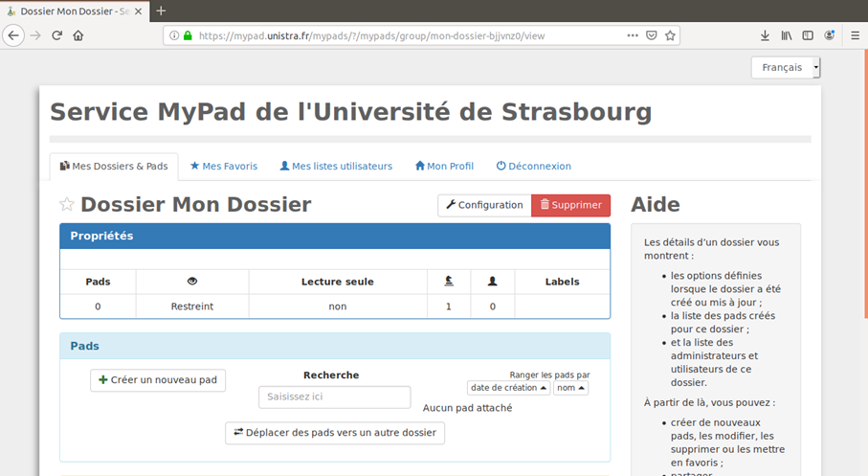Viewport: 868px width, 476px height.
Task: Open the Français language dropdown
Action: 786,68
